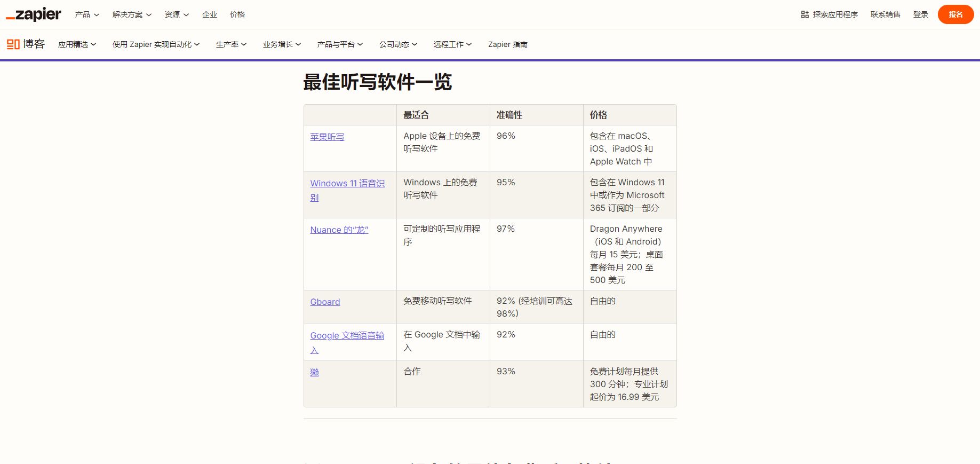Open the Gboard link
Image resolution: width=980 pixels, height=464 pixels.
pos(325,302)
